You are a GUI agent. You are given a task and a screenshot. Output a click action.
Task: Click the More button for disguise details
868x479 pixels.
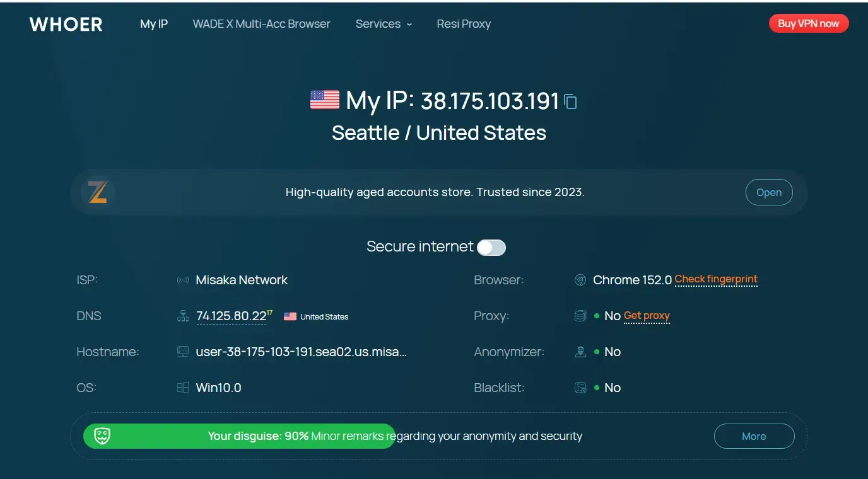coord(754,436)
